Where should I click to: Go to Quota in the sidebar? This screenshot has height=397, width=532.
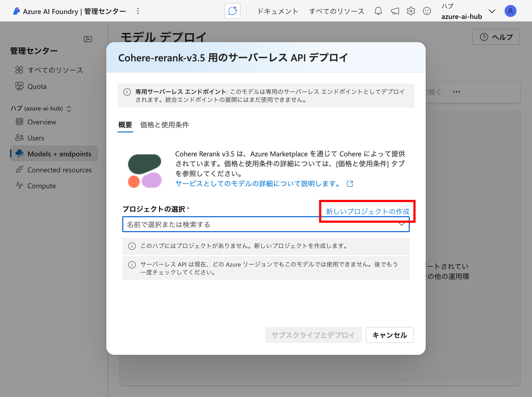(x=37, y=86)
